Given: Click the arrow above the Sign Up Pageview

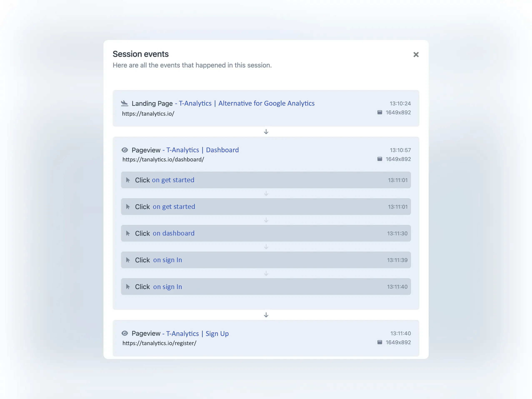Looking at the screenshot, I should click(x=266, y=315).
